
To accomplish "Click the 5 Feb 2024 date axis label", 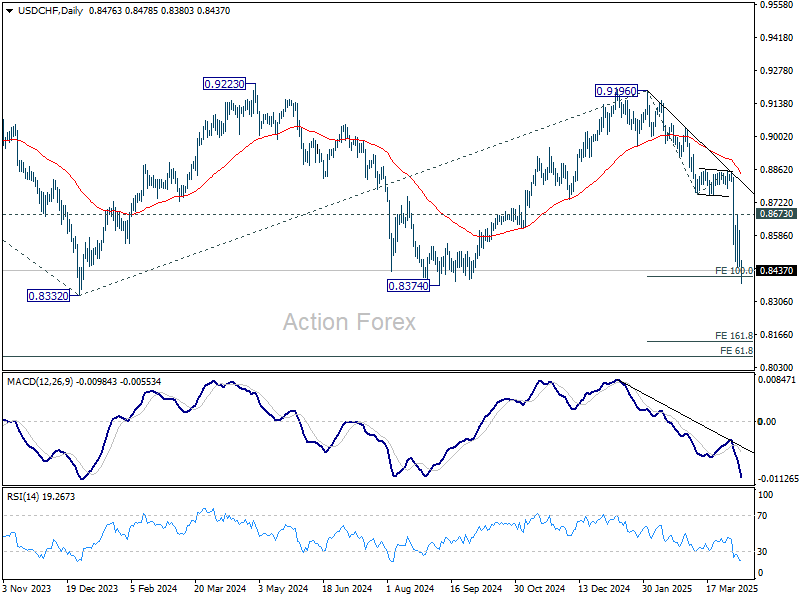I will pyautogui.click(x=154, y=588).
